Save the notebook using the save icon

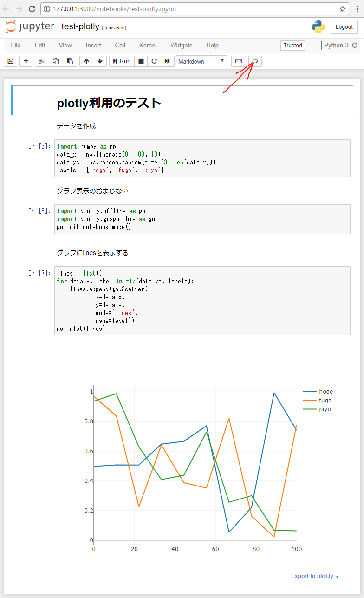10,61
